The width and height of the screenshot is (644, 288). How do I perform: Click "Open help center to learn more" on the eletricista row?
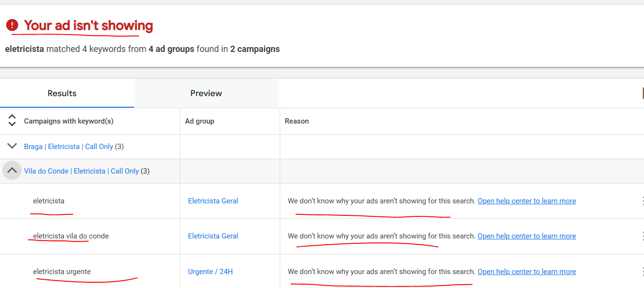click(x=526, y=200)
